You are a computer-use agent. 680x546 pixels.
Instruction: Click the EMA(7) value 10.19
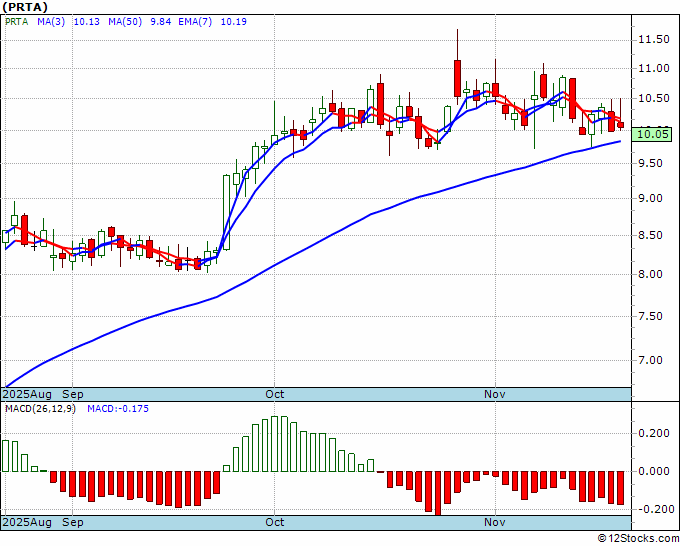click(x=234, y=22)
